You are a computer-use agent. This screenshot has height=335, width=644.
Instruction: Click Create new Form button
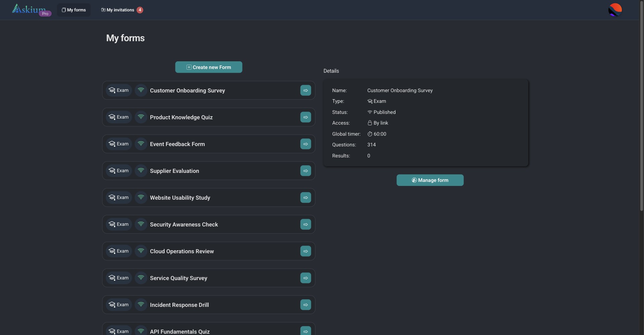pyautogui.click(x=209, y=67)
